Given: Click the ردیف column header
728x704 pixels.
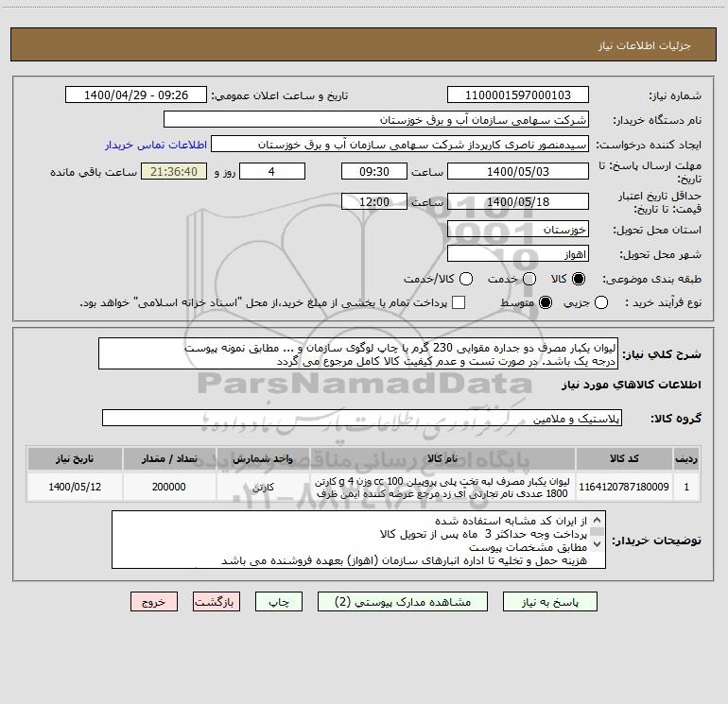Looking at the screenshot, I should (686, 459).
